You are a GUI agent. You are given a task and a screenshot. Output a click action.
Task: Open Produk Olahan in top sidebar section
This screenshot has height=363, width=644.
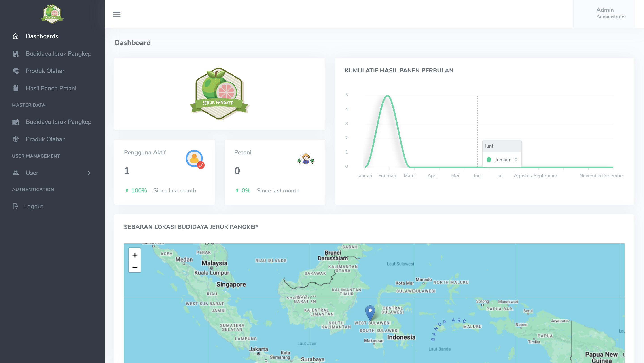pos(45,71)
